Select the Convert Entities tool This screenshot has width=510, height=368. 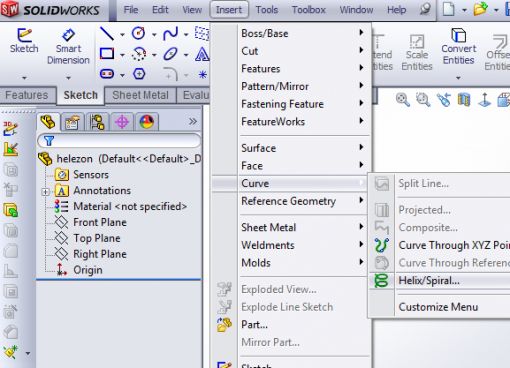point(458,46)
